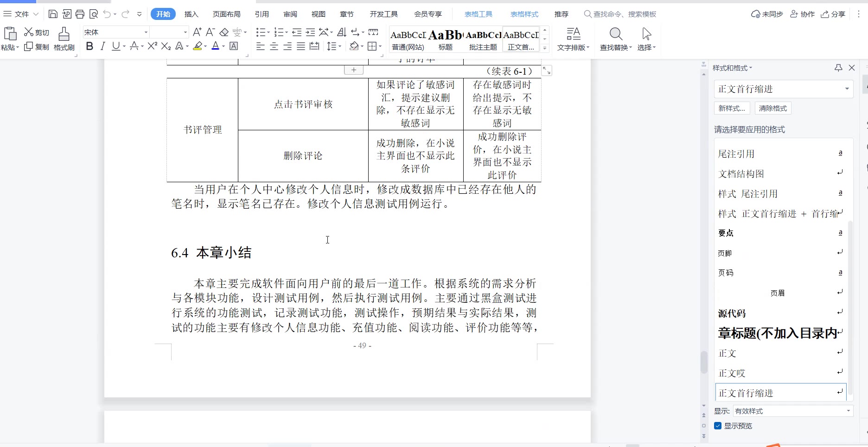Image resolution: width=868 pixels, height=447 pixels.
Task: Click the search commands field (查找命令)
Action: coord(624,14)
